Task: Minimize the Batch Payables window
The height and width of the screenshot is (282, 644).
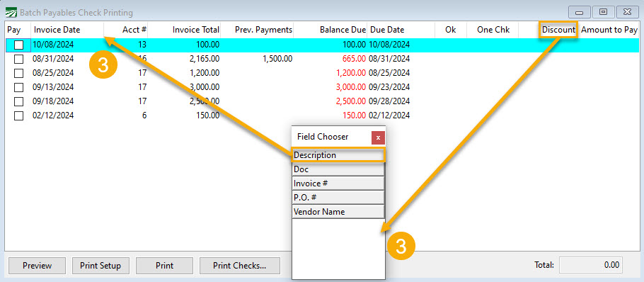Action: pyautogui.click(x=580, y=12)
